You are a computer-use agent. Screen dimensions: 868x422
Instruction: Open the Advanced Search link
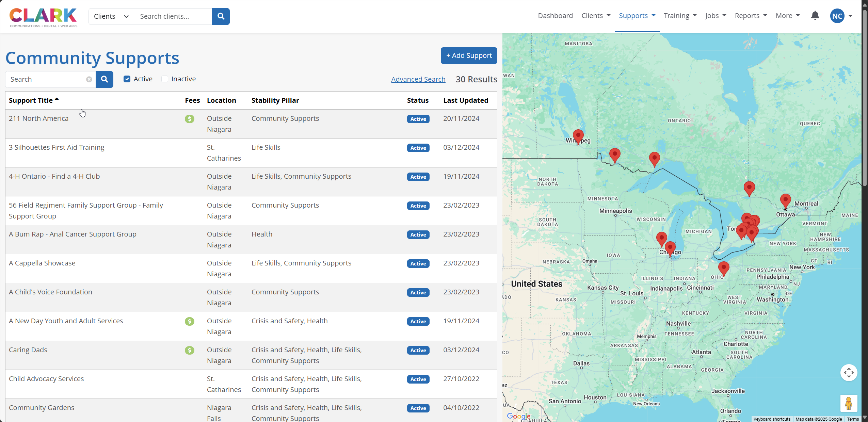pos(418,79)
